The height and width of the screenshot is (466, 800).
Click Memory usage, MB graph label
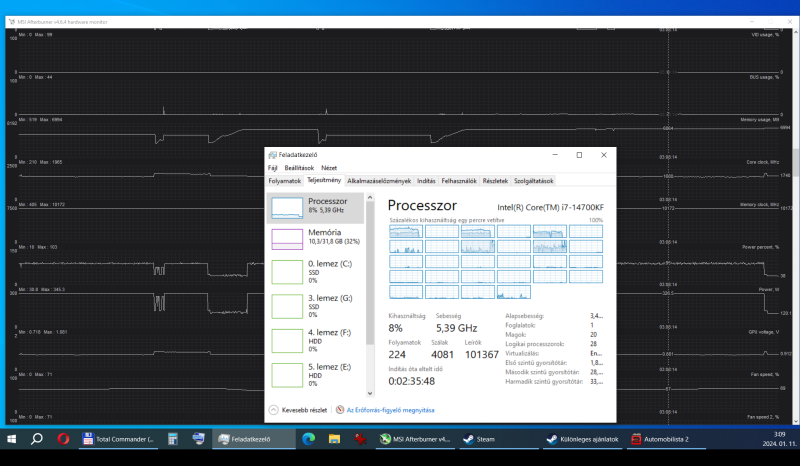point(760,119)
